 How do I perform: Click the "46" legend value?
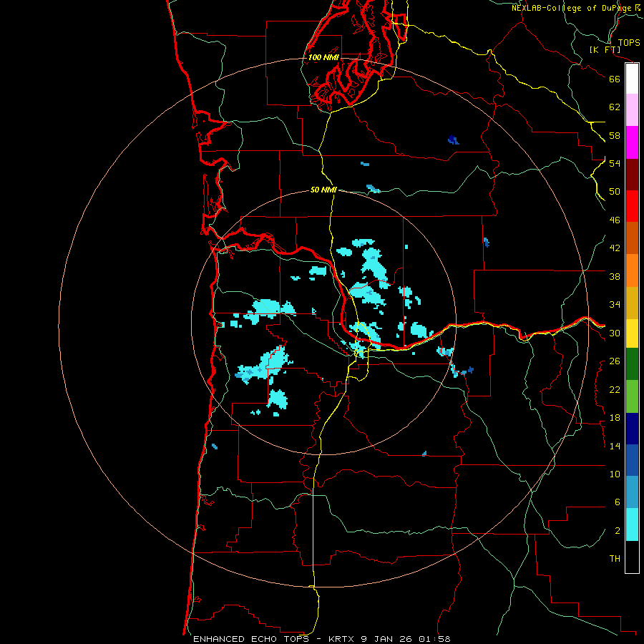click(x=615, y=220)
